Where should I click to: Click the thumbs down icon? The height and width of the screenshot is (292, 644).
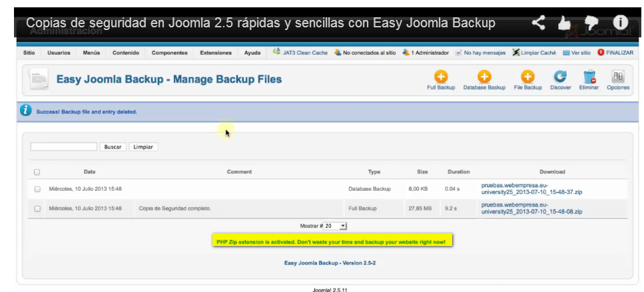click(x=591, y=23)
